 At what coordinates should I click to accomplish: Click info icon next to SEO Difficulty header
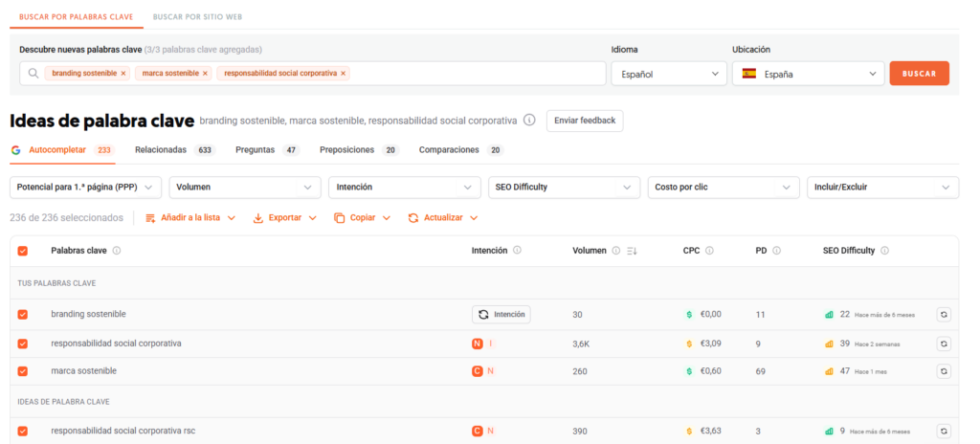884,251
